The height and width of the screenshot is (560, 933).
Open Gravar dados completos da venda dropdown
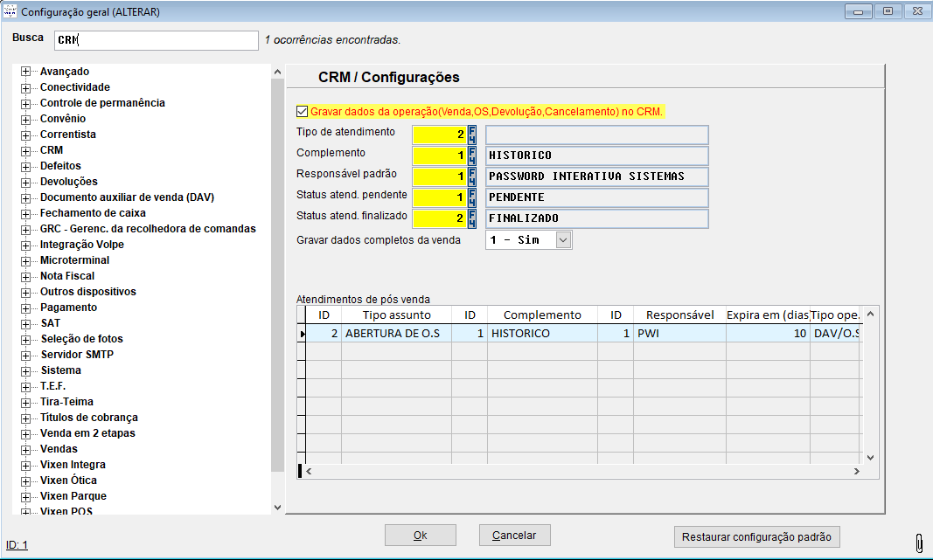563,239
